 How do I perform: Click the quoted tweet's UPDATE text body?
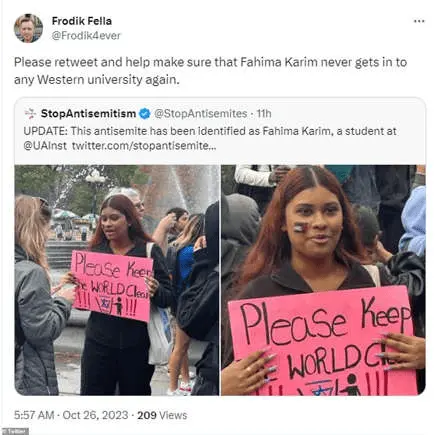pyautogui.click(x=210, y=138)
